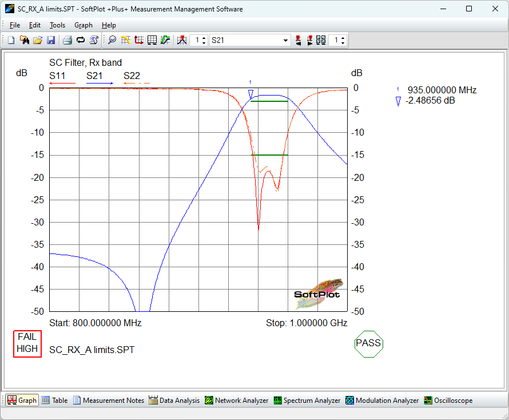
Task: Open the Tools menu
Action: tap(57, 25)
